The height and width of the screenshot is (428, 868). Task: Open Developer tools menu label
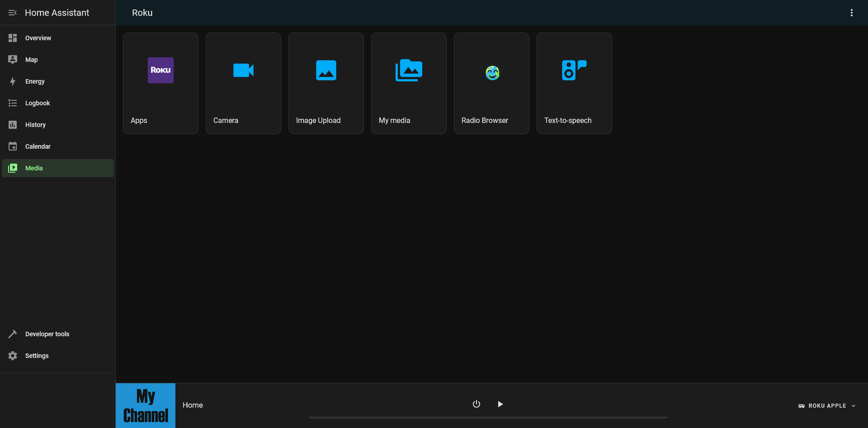click(x=47, y=334)
